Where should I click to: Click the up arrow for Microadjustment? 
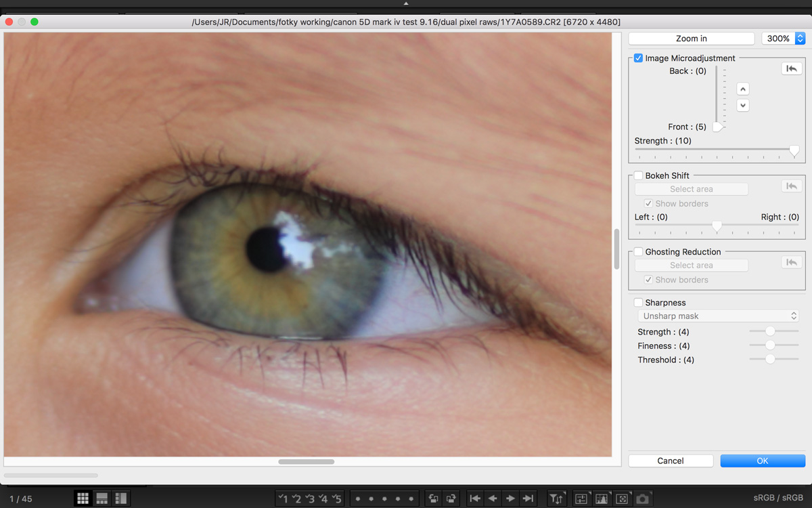[x=742, y=89]
